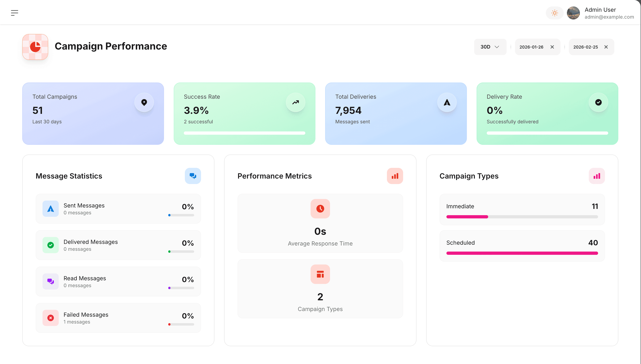The width and height of the screenshot is (641, 364).
Task: Click the purple read messages indicator icon
Action: click(50, 281)
